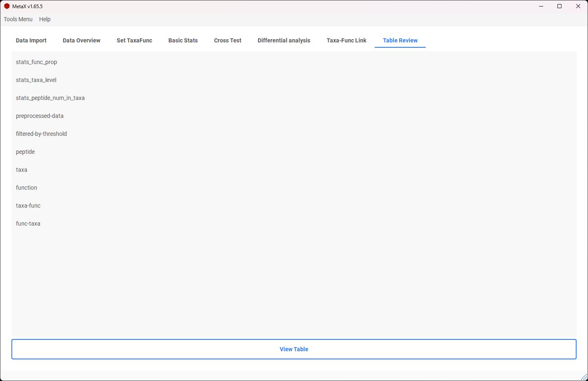Image resolution: width=588 pixels, height=381 pixels.
Task: Select the Table Review tab
Action: (400, 40)
